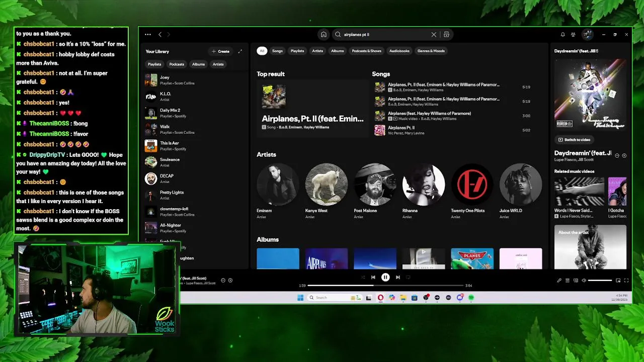
Task: Open the Browse icon beside the search bar
Action: 446,35
